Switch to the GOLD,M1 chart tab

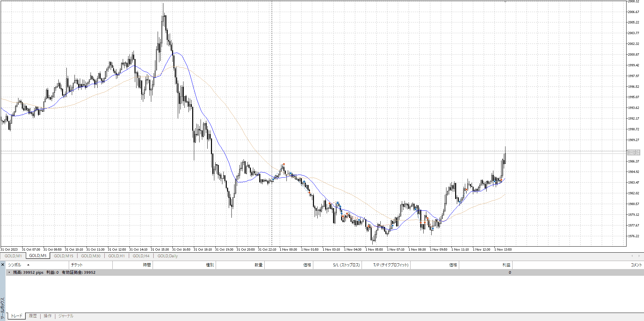coord(13,256)
